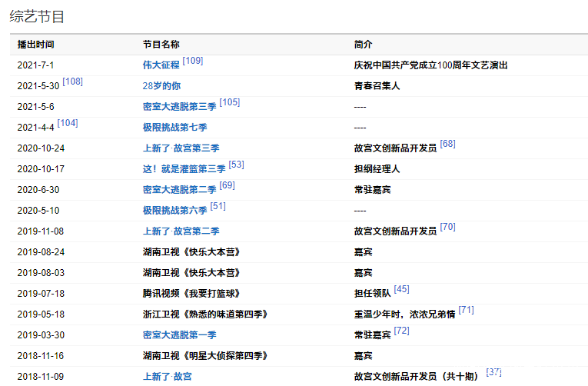Select the text 担纲经理人

[377, 169]
